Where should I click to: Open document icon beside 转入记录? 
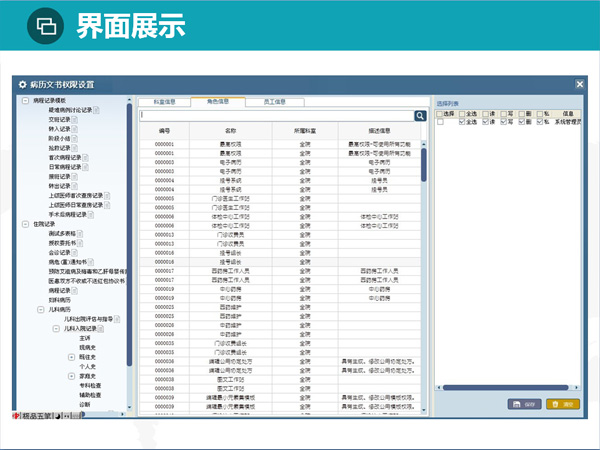click(x=74, y=129)
